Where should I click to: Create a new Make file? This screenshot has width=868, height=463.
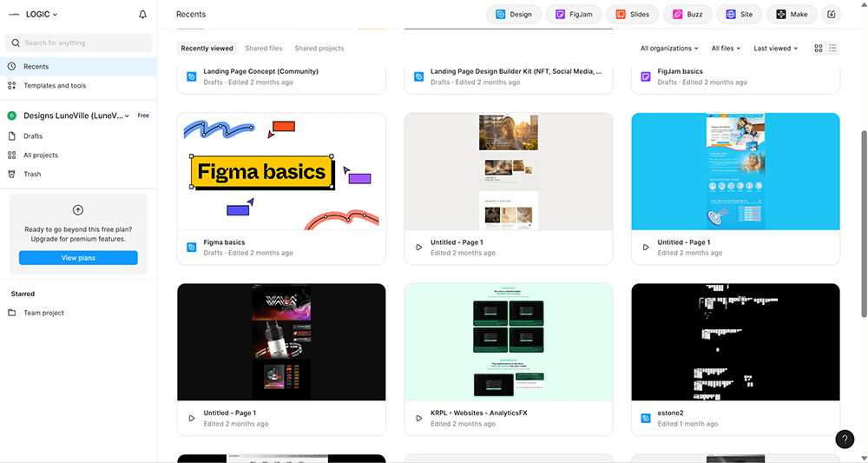click(792, 15)
